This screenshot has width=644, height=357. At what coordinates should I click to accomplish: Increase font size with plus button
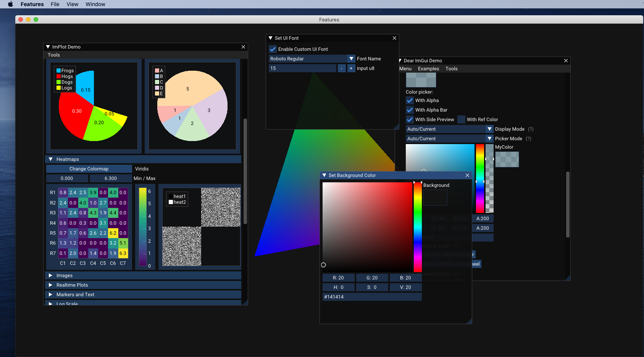click(x=351, y=68)
